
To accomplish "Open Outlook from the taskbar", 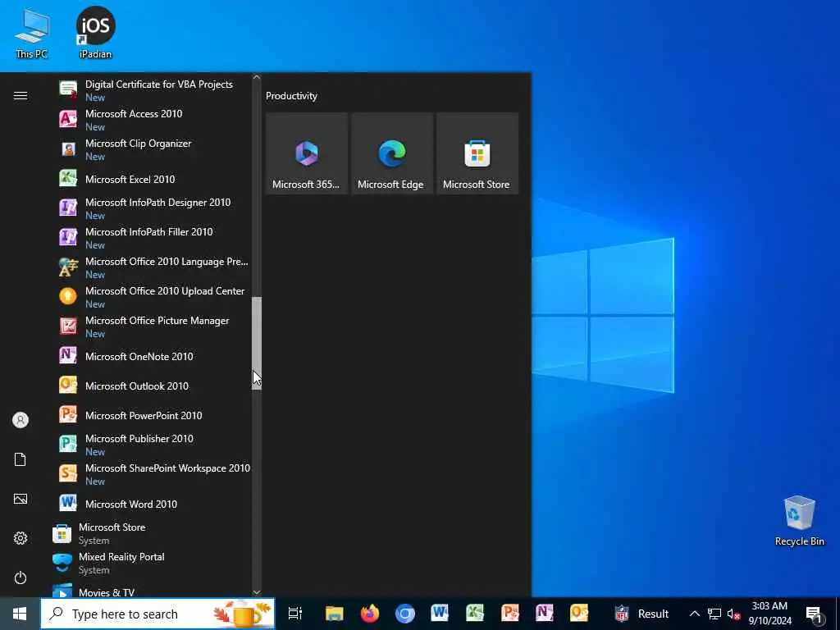I will pos(580,614).
